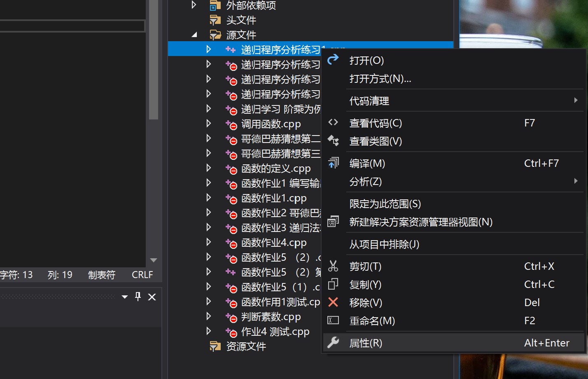Click 打开方式(N) to choose an editor

(x=380, y=79)
